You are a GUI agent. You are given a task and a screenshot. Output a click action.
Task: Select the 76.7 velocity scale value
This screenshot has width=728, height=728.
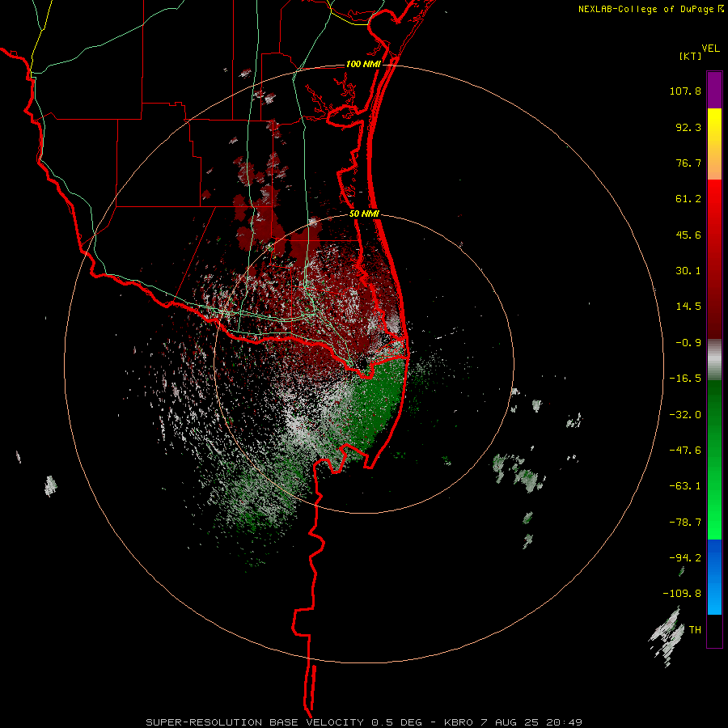688,163
